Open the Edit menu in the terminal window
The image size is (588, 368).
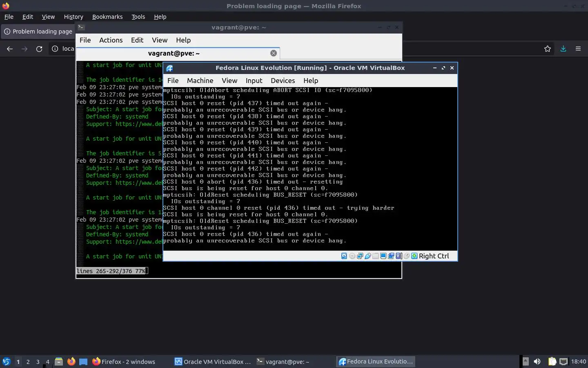click(x=137, y=40)
